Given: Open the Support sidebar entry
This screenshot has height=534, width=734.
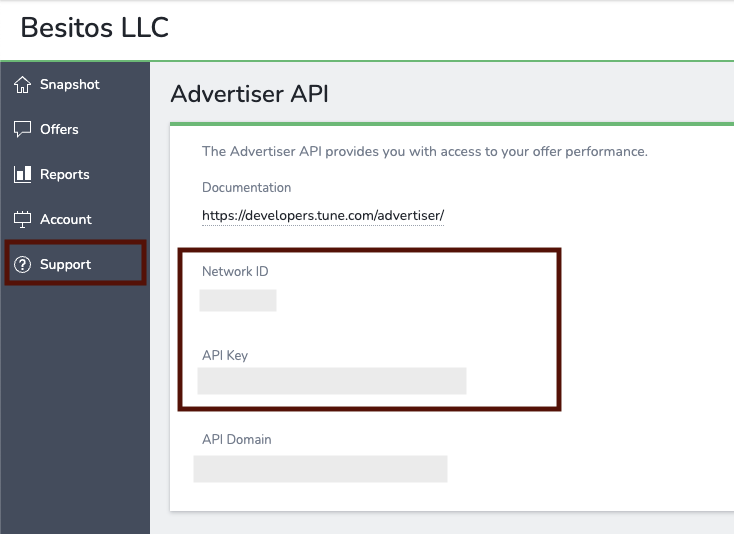Looking at the screenshot, I should click(x=65, y=264).
